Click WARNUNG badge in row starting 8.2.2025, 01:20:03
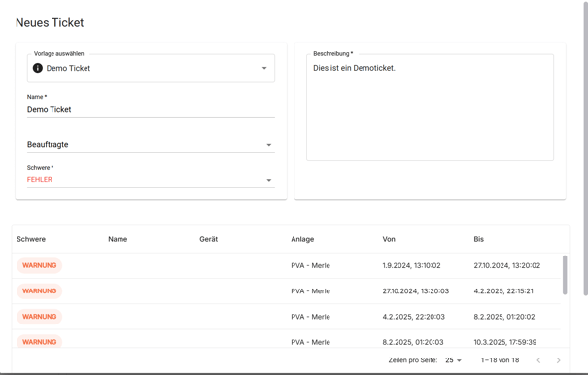 tap(40, 341)
